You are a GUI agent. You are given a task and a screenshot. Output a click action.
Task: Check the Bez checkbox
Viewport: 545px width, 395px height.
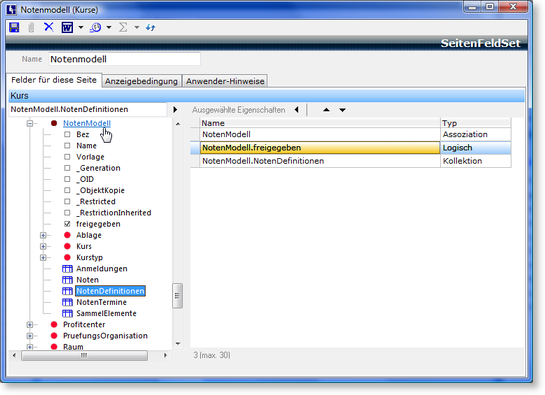click(67, 135)
